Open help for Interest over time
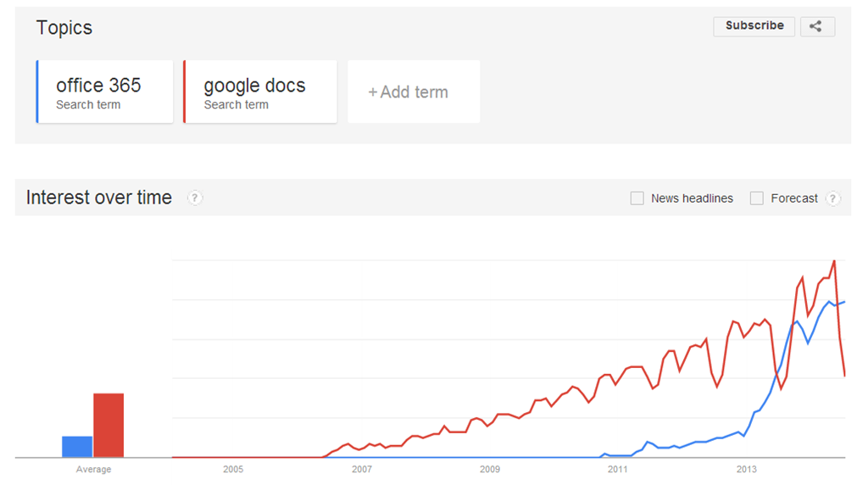This screenshot has height=485, width=868. [x=195, y=198]
